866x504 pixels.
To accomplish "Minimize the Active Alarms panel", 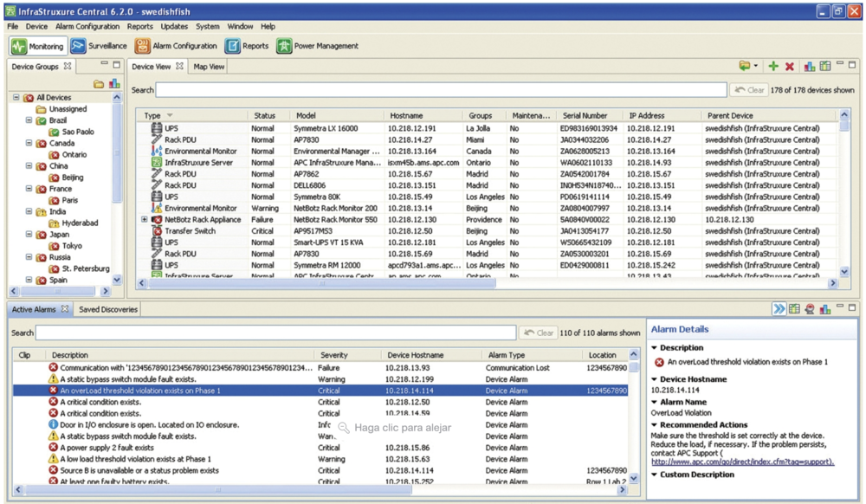I will (x=839, y=307).
